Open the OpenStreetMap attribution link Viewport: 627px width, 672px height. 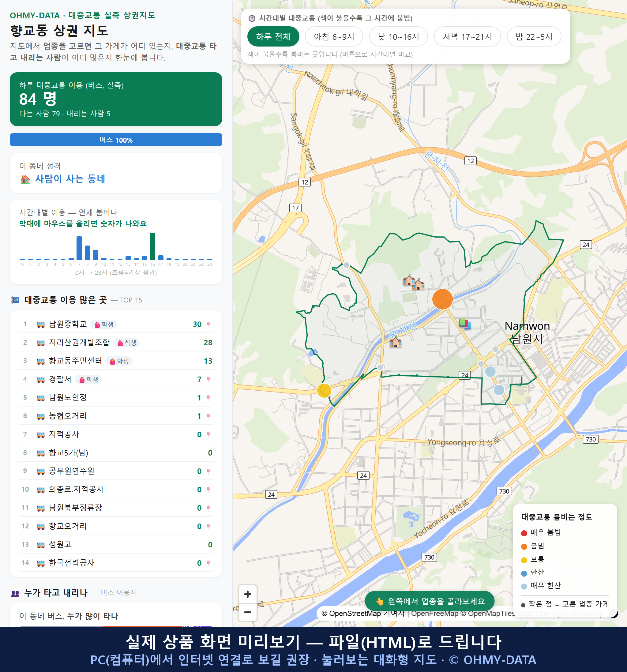[351, 613]
